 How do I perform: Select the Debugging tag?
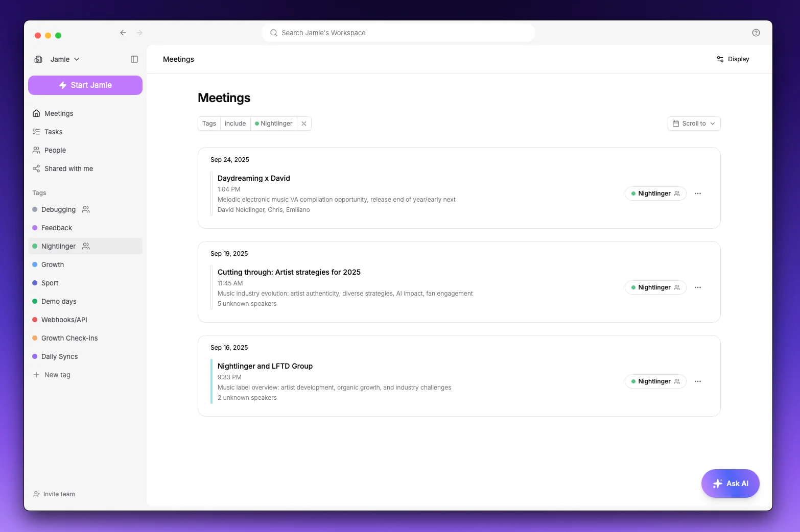coord(85,209)
